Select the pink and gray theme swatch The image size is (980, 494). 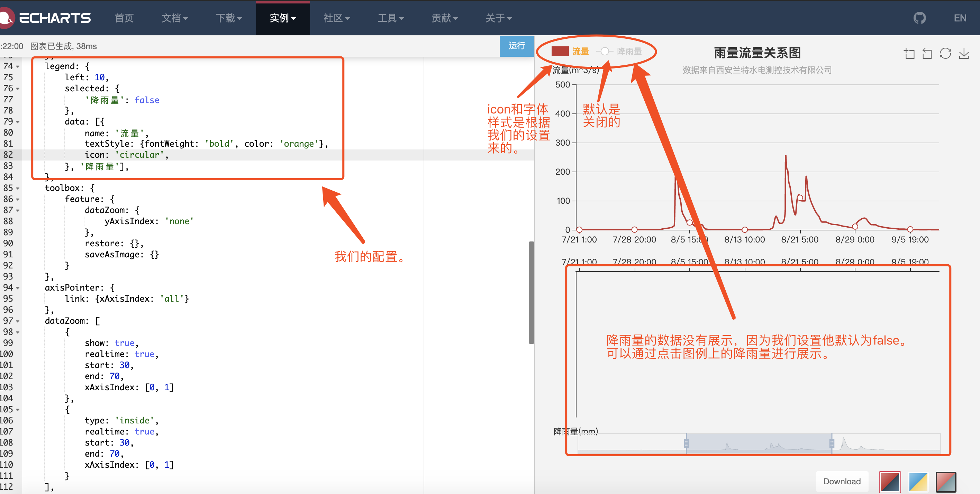pos(946,482)
